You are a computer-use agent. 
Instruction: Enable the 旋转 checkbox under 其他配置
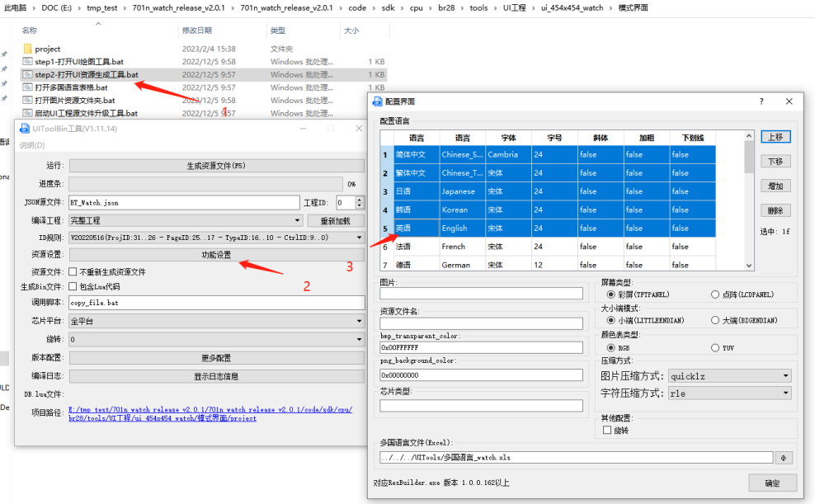(607, 431)
